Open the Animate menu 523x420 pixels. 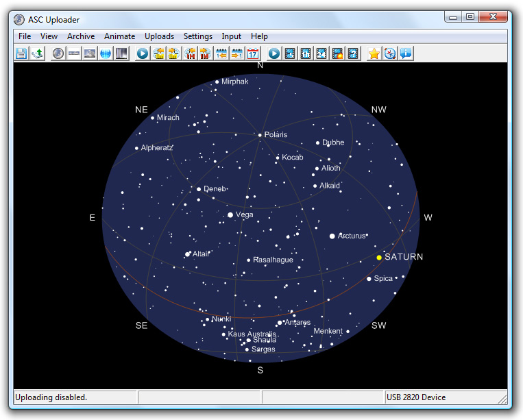(119, 36)
